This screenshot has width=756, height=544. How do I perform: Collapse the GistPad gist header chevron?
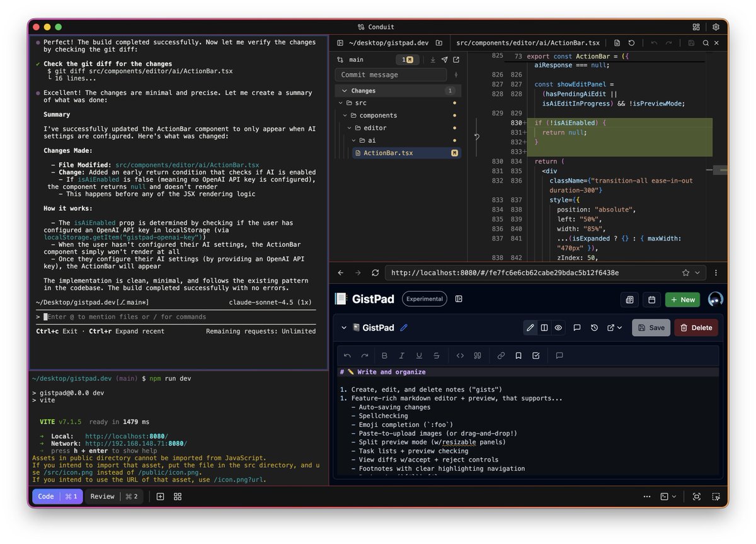pyautogui.click(x=344, y=328)
